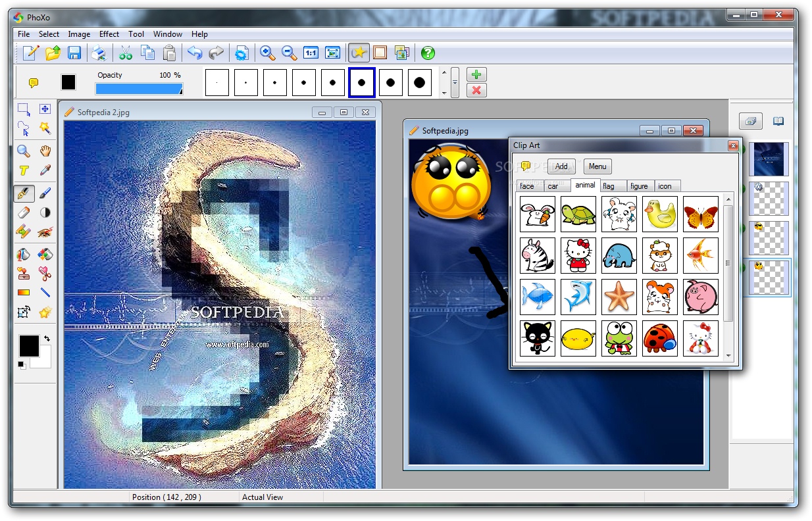Swap foreground and background colors with the arrow

[x=47, y=338]
